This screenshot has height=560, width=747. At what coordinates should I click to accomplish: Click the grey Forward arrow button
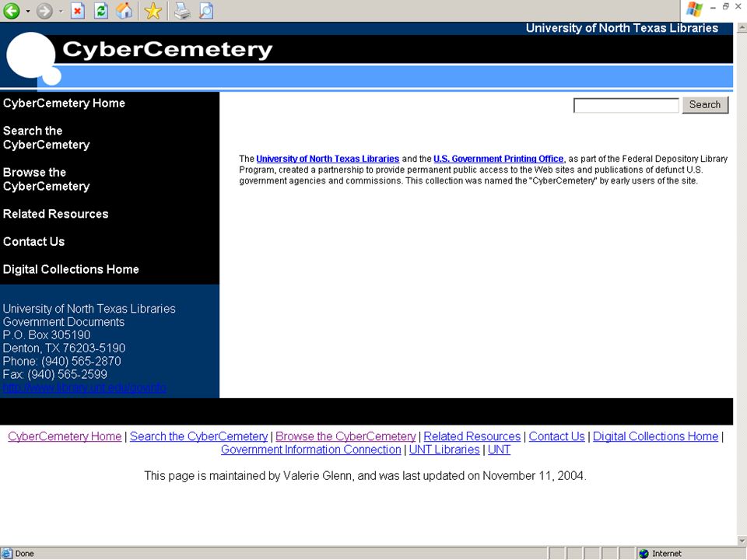point(44,10)
